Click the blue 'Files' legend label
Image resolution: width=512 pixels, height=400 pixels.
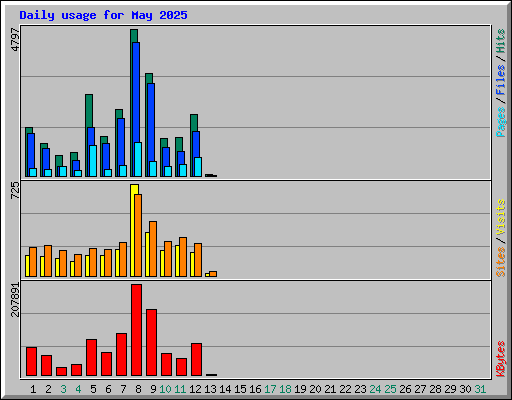(x=500, y=80)
